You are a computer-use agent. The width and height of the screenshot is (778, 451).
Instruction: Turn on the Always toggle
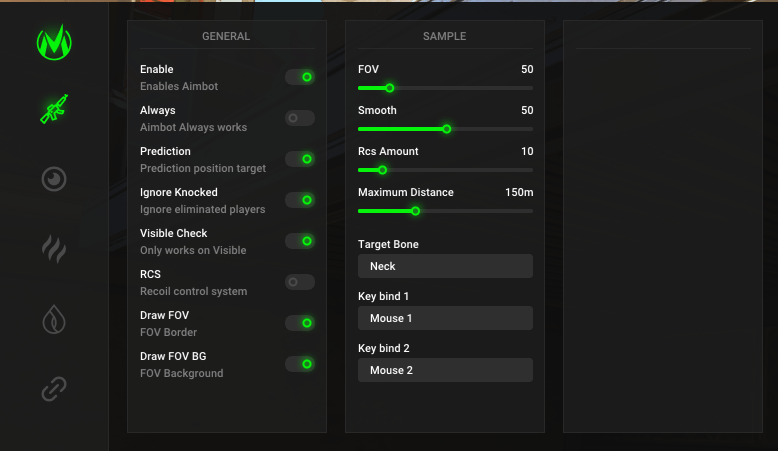(x=300, y=118)
